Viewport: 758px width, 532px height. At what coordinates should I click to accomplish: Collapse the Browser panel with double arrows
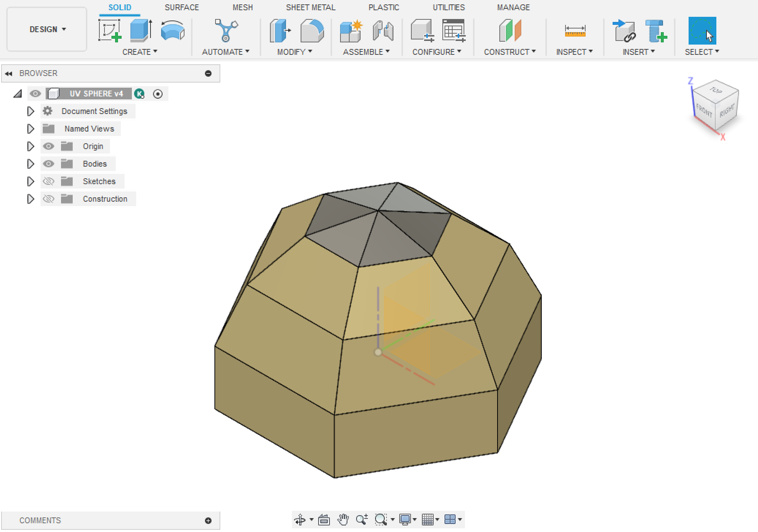click(9, 73)
